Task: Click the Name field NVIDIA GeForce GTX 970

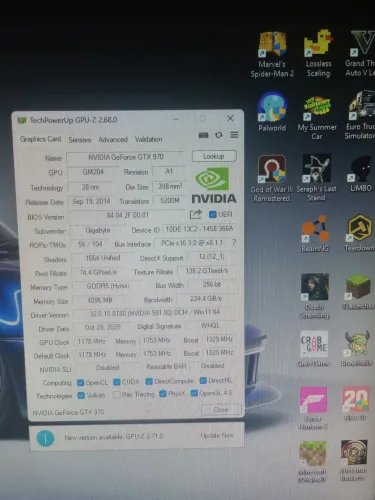Action: (126, 157)
